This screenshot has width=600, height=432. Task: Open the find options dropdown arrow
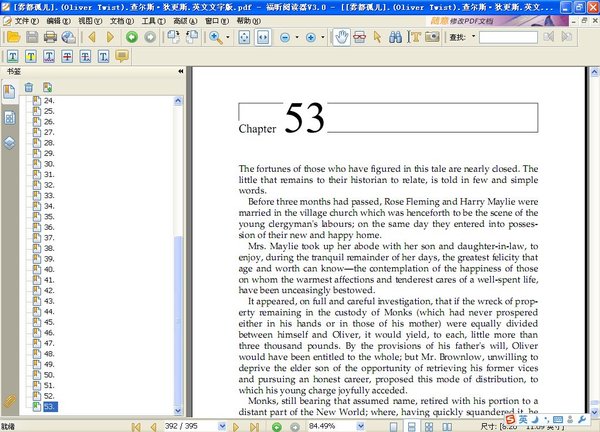click(473, 36)
